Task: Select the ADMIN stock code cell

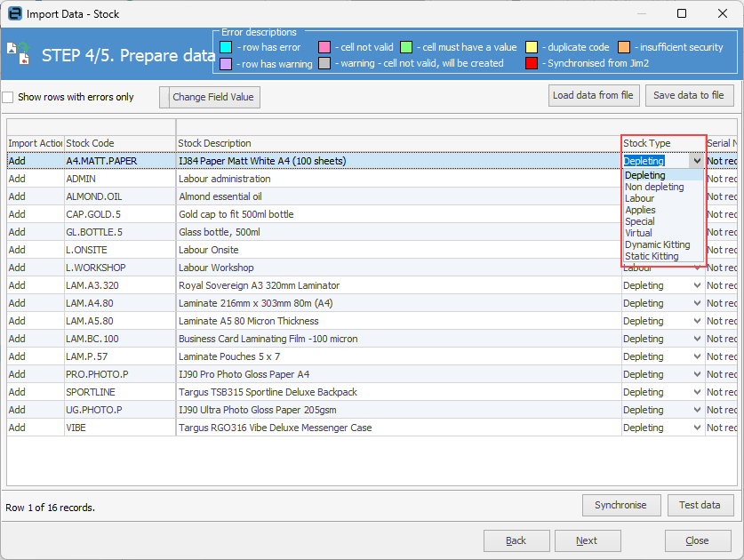Action: point(120,179)
